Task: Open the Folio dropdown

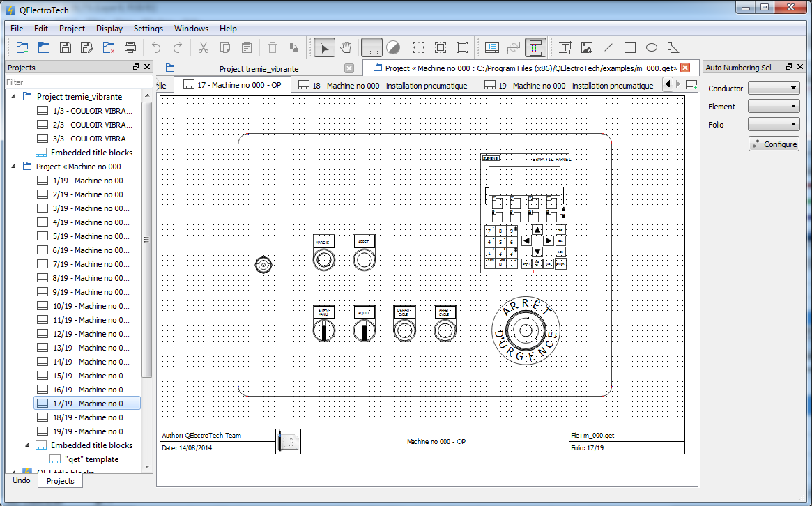Action: (774, 124)
